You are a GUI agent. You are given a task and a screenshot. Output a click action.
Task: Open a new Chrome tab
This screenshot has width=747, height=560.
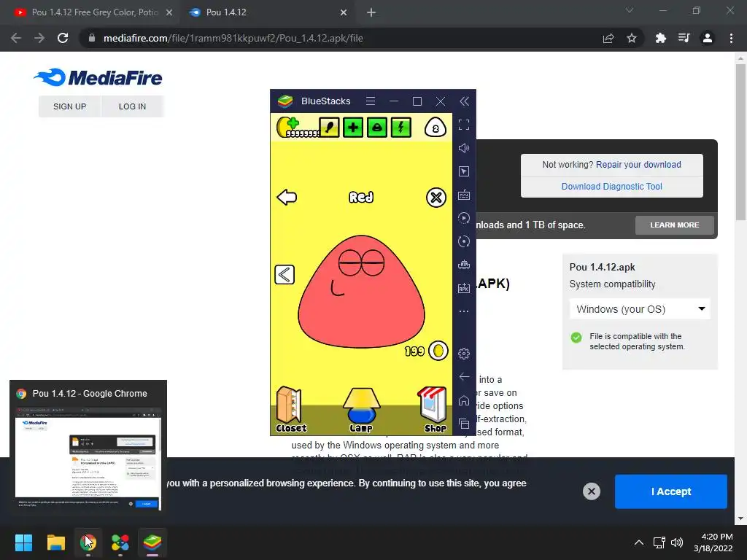click(x=371, y=12)
